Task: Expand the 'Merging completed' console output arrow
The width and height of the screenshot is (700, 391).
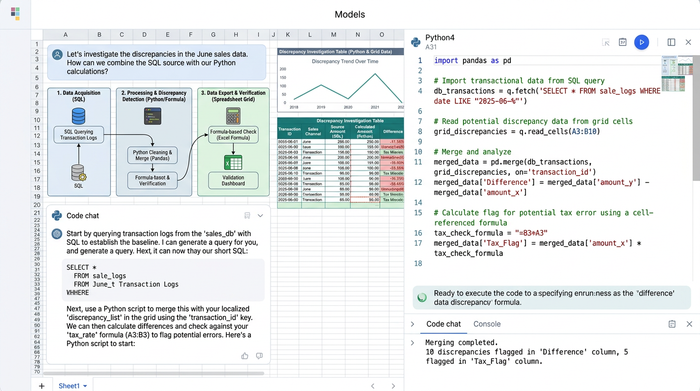Action: 412,343
